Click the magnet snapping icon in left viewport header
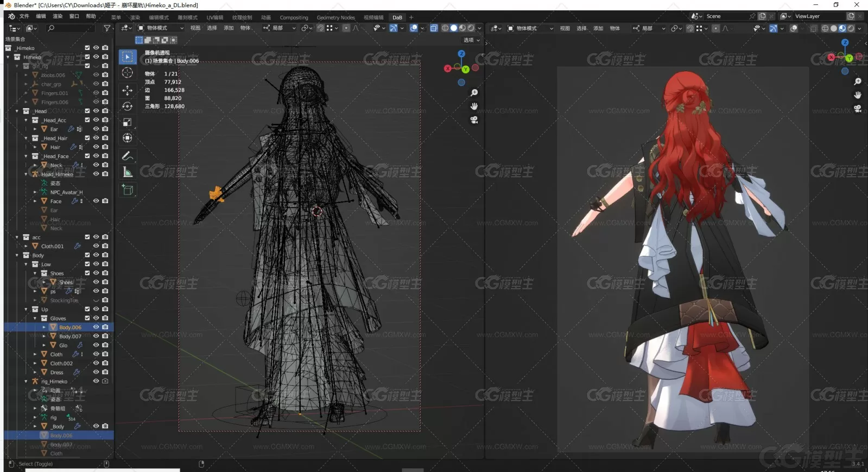The image size is (868, 472). (x=320, y=28)
